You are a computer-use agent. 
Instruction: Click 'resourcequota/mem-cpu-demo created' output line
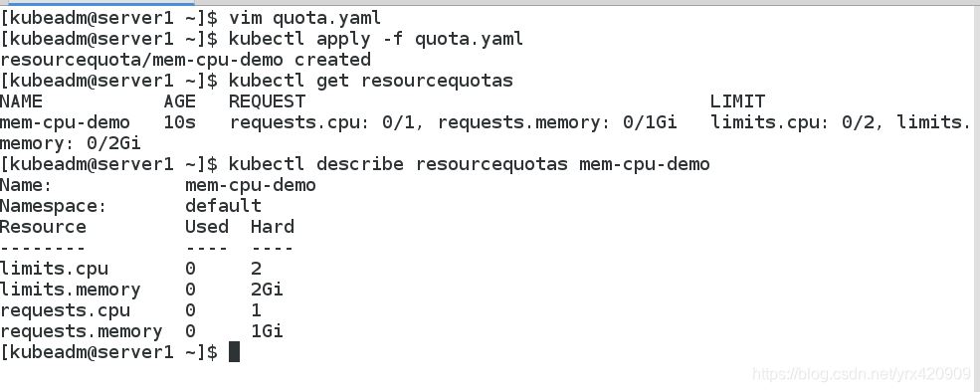pyautogui.click(x=185, y=60)
